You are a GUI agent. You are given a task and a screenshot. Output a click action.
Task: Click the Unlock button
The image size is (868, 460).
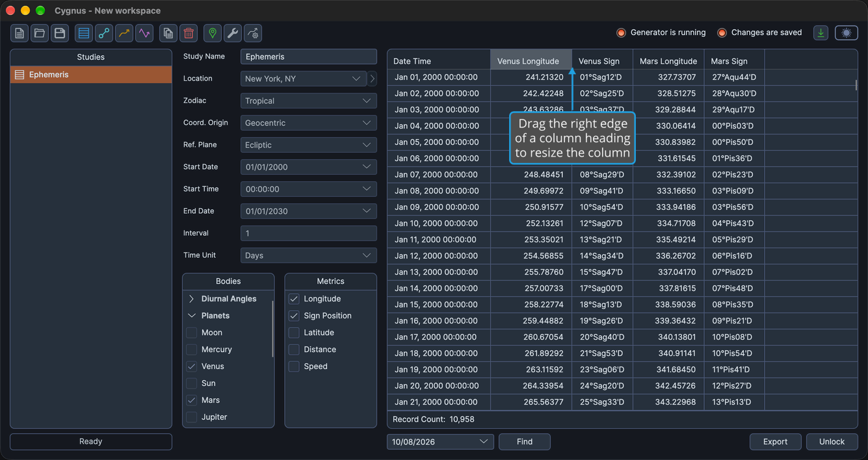coord(832,442)
